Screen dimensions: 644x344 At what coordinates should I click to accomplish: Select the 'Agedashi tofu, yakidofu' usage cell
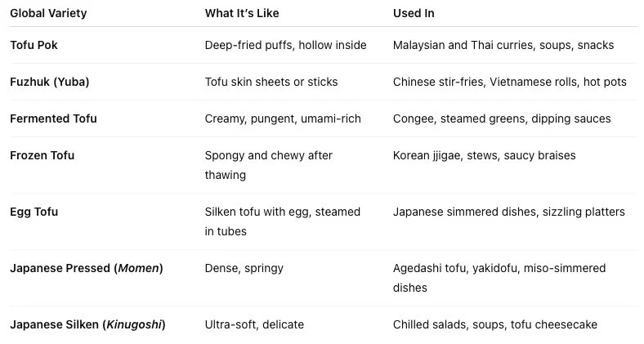[499, 278]
